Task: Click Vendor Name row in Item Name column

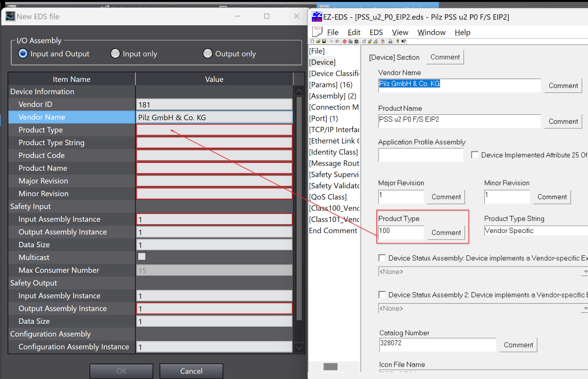Action: click(72, 117)
